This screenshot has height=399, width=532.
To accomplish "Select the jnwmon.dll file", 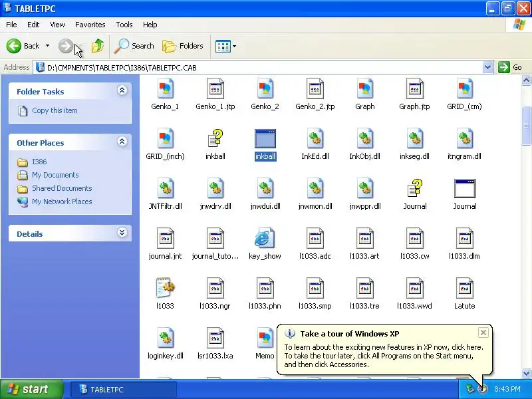I will click(x=315, y=194).
